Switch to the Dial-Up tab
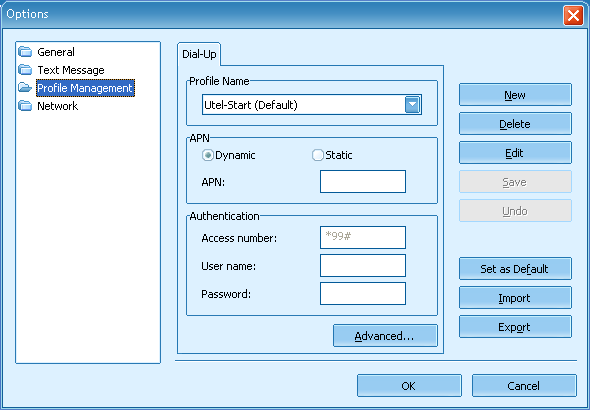 [x=199, y=54]
